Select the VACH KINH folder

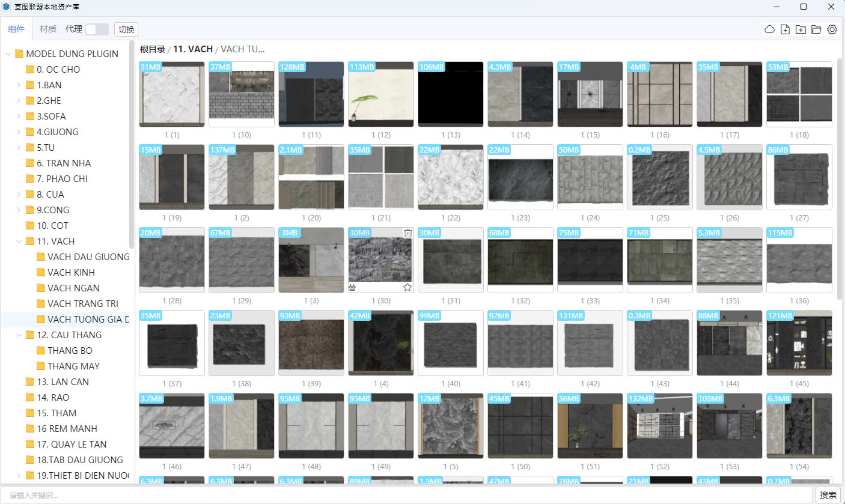(71, 273)
